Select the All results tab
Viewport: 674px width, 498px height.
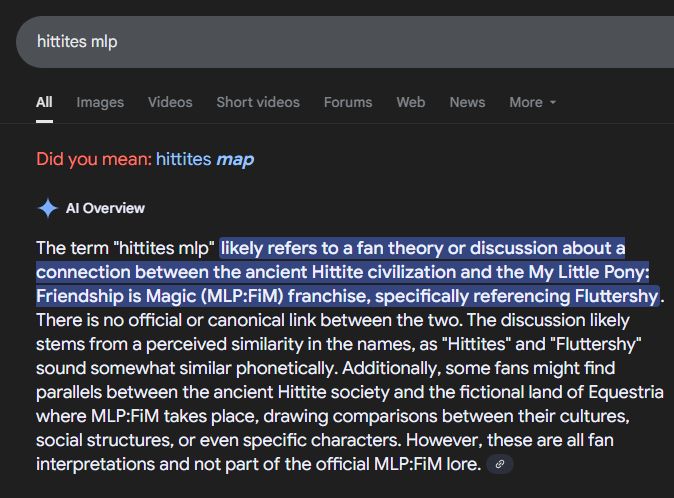point(44,102)
